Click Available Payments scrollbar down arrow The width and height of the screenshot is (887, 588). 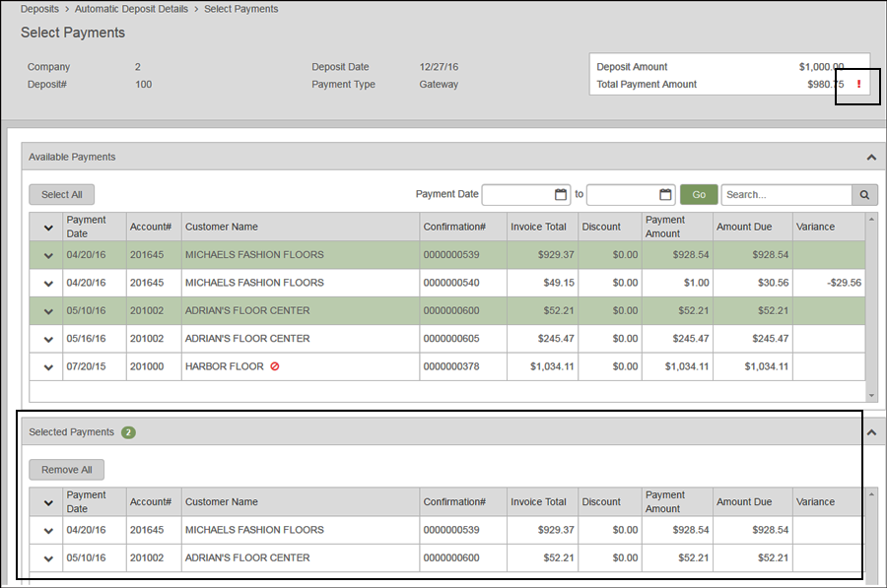[872, 396]
